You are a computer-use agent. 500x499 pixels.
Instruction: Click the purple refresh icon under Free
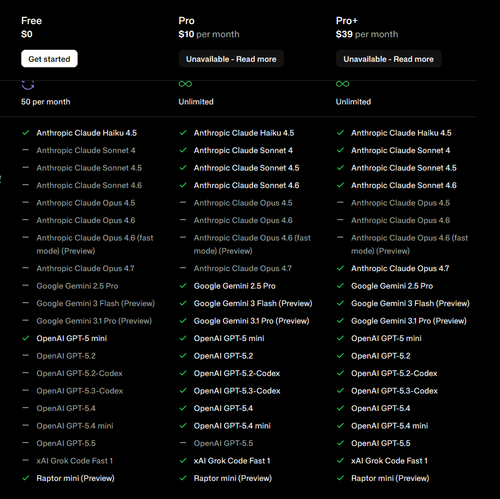click(28, 85)
